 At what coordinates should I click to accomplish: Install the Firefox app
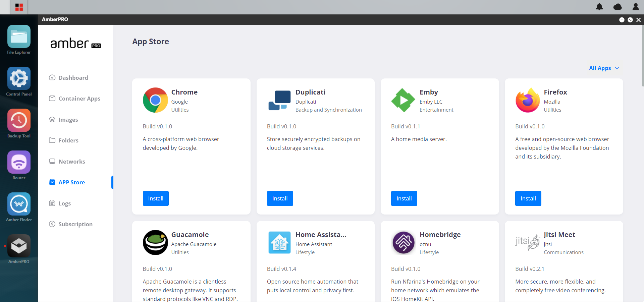coord(528,198)
